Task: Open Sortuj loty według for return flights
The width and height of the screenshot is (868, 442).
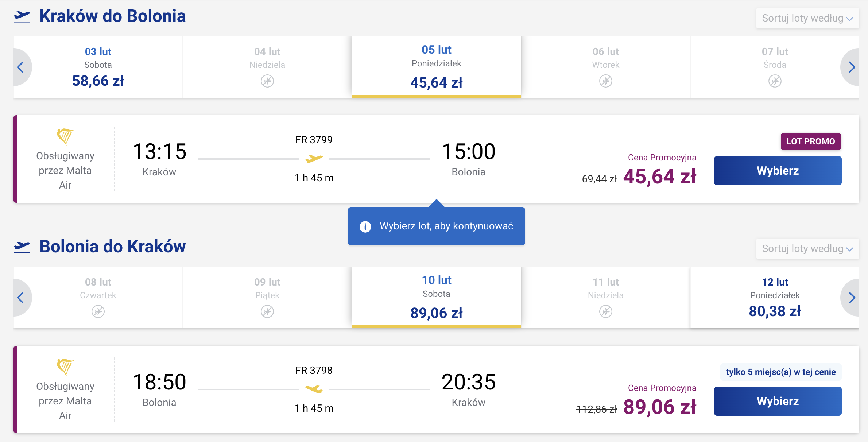Action: (807, 249)
